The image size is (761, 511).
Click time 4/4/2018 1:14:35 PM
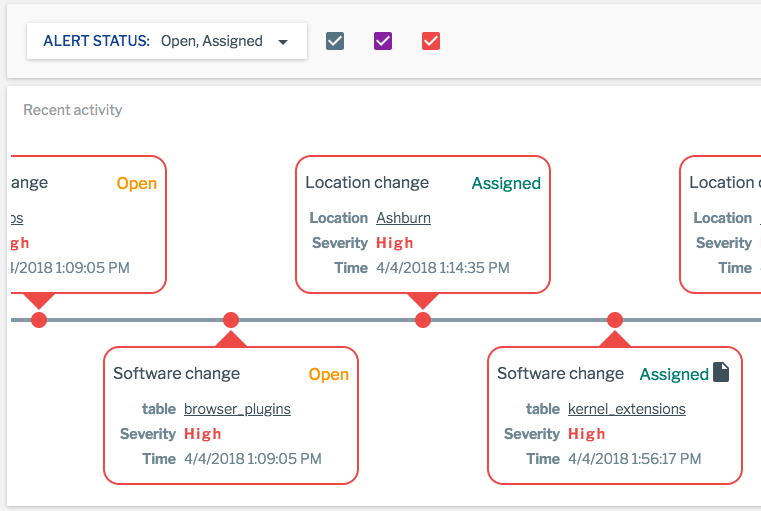point(443,268)
